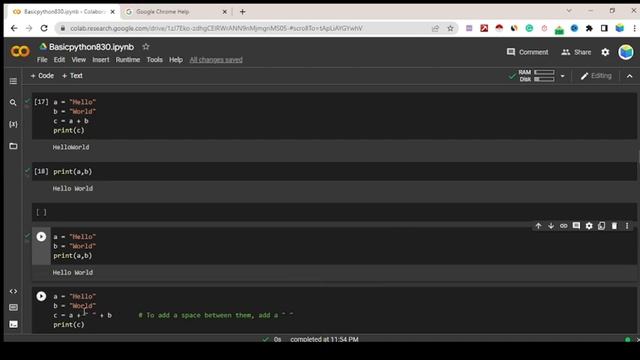This screenshot has height=360, width=640.
Task: Star the Basicpython830.ipynb notebook
Action: 146,47
